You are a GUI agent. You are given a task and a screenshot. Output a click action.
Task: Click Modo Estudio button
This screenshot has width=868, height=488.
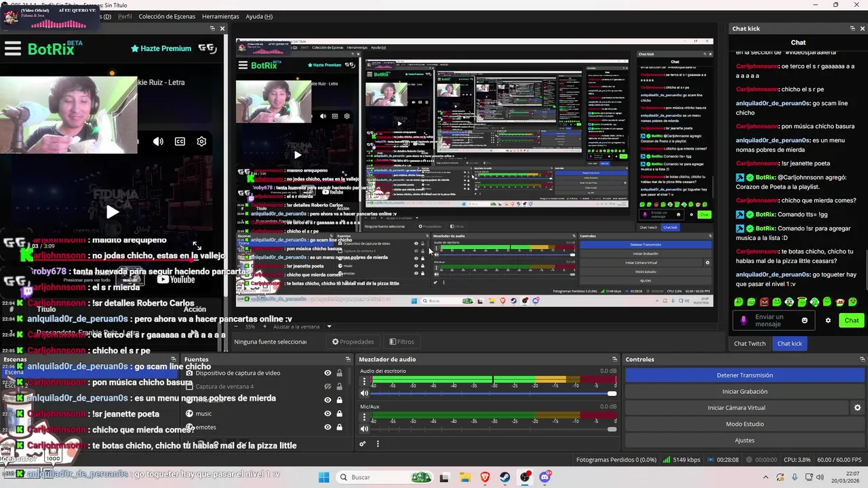tap(745, 424)
